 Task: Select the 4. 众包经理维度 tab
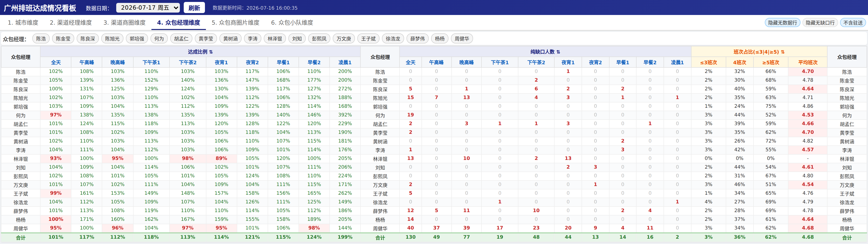(179, 23)
